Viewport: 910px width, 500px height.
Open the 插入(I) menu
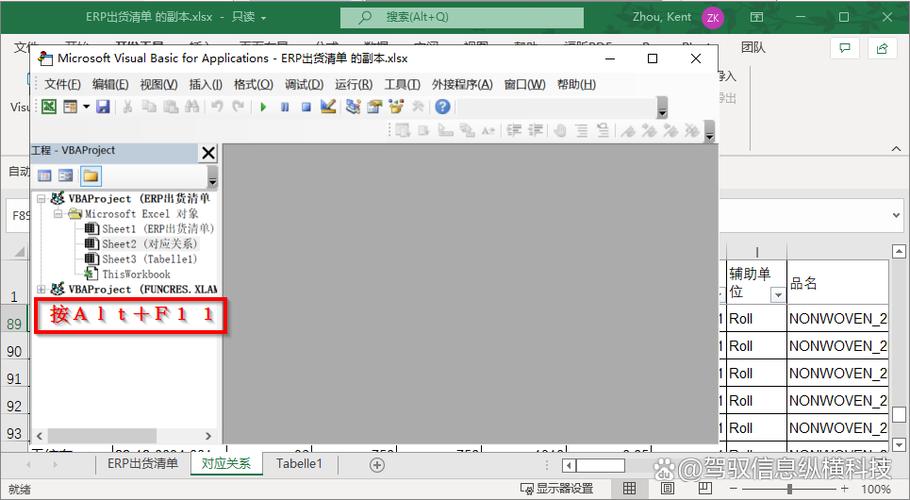click(x=205, y=85)
